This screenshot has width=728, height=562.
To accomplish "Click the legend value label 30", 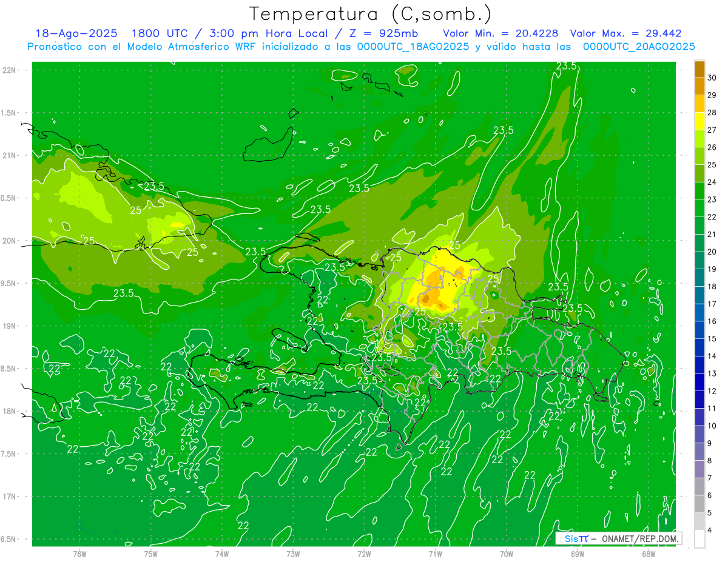I will (712, 78).
